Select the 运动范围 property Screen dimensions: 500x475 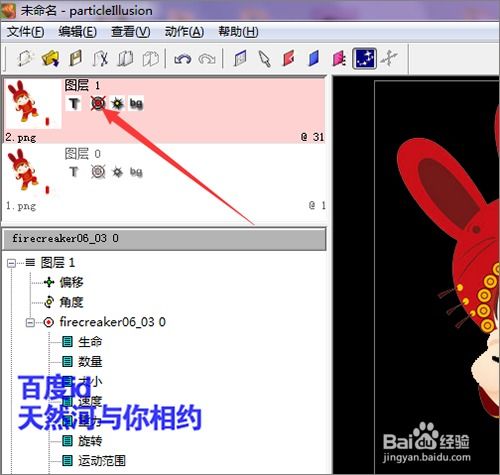(x=102, y=461)
